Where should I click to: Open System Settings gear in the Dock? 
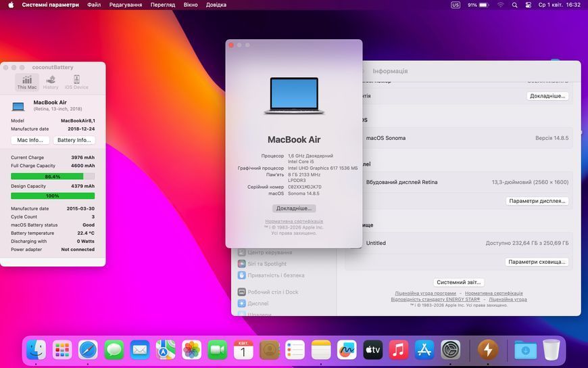[x=450, y=350]
